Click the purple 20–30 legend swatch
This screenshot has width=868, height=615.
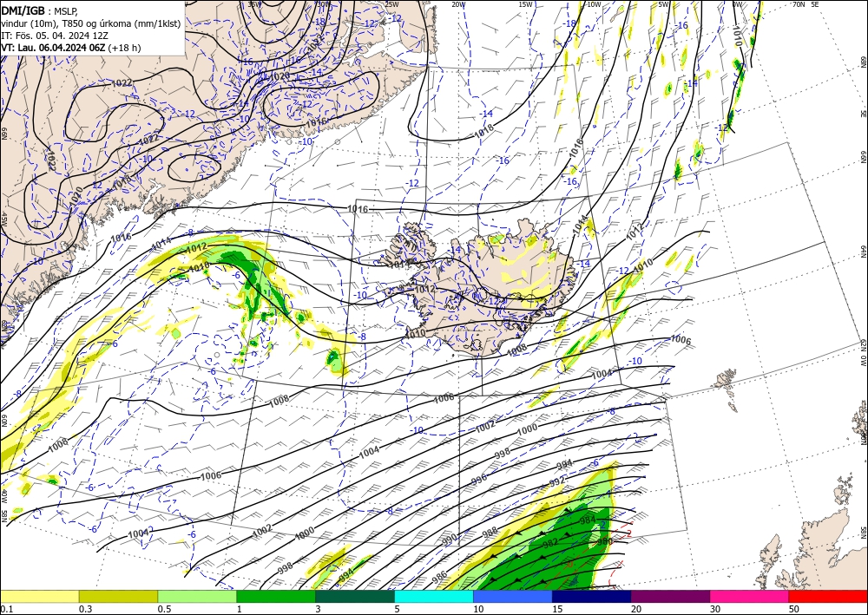670,596
